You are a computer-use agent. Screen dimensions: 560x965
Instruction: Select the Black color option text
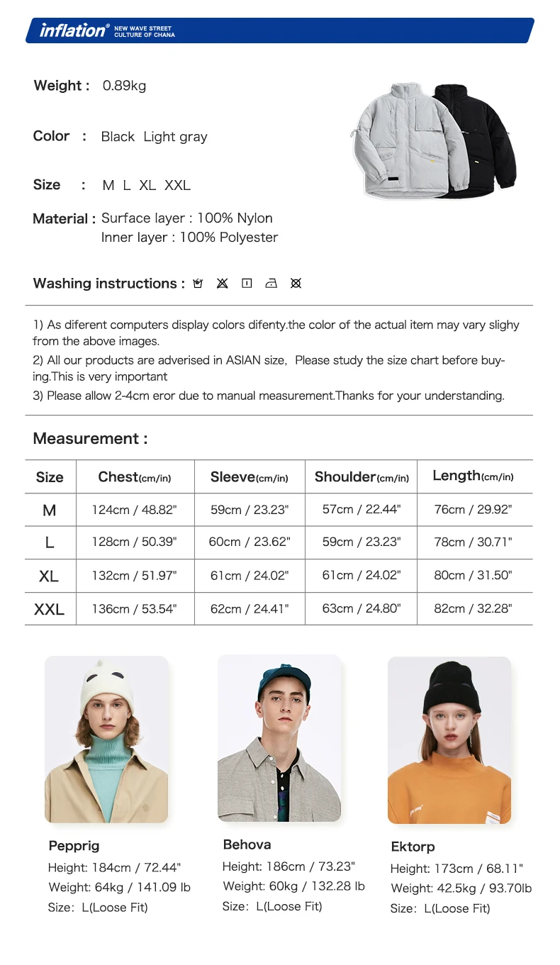(x=118, y=137)
